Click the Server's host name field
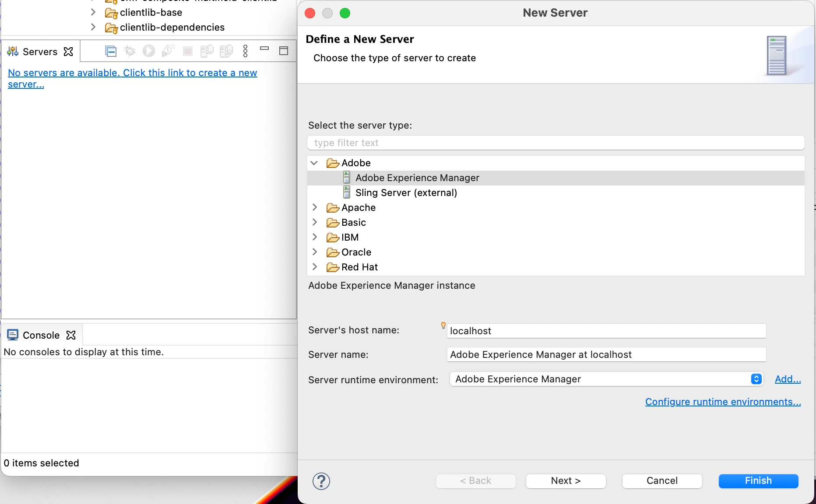Viewport: 816px width, 504px height. (606, 331)
